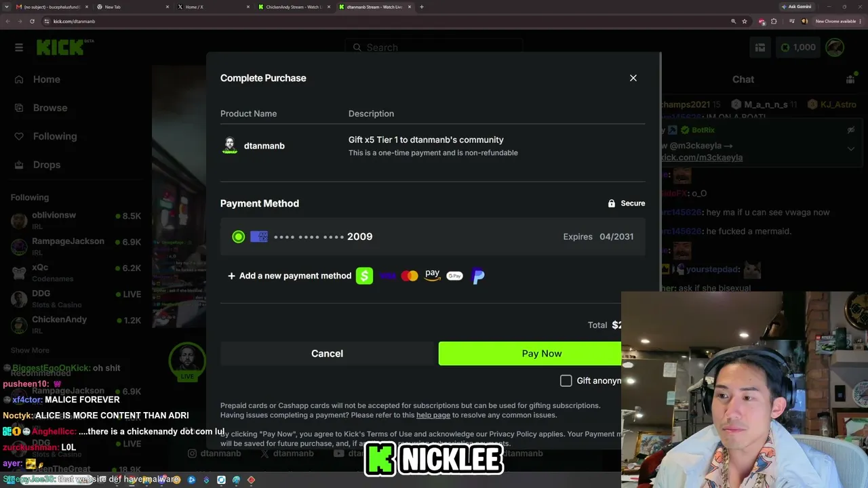Reload the page

(x=32, y=21)
